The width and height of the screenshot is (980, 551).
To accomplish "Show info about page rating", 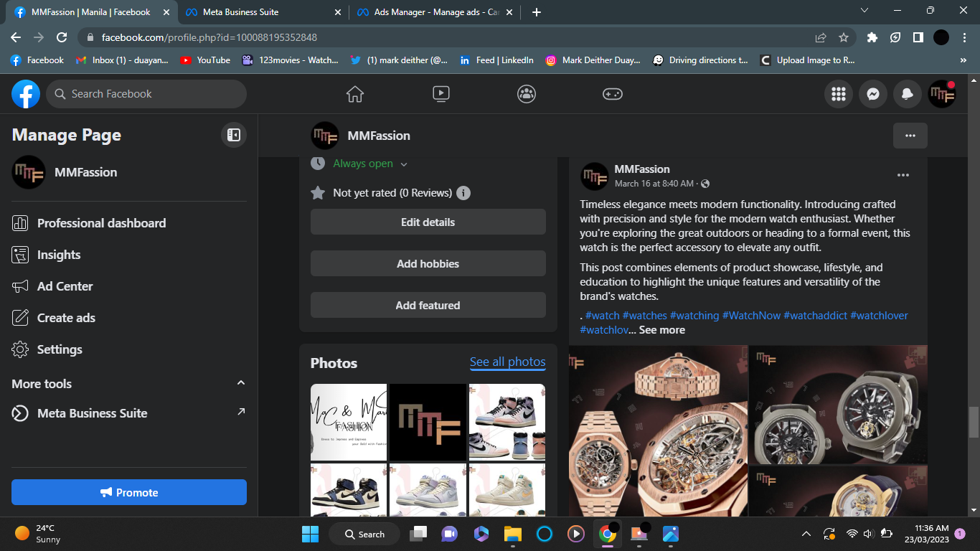I will [463, 193].
